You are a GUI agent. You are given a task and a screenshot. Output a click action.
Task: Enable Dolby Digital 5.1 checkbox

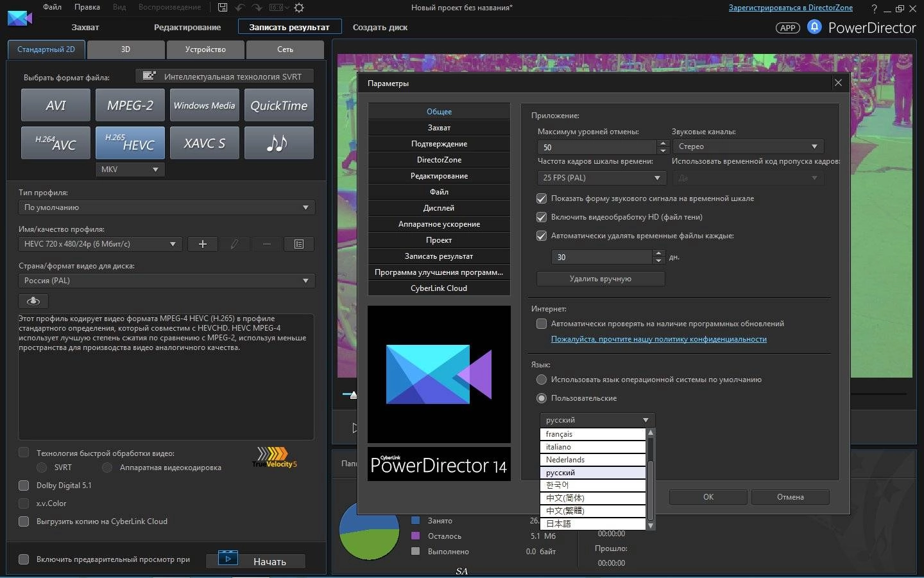[24, 486]
